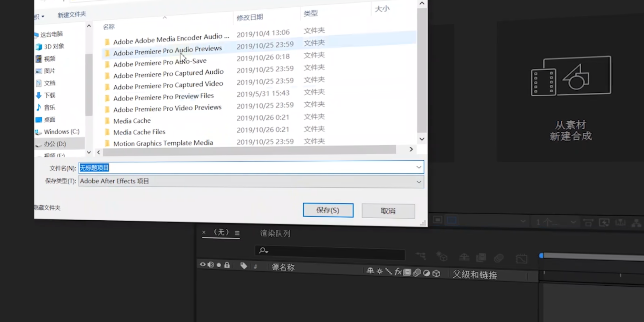
Task: Click the frame blending film switch icon
Action: click(x=407, y=272)
